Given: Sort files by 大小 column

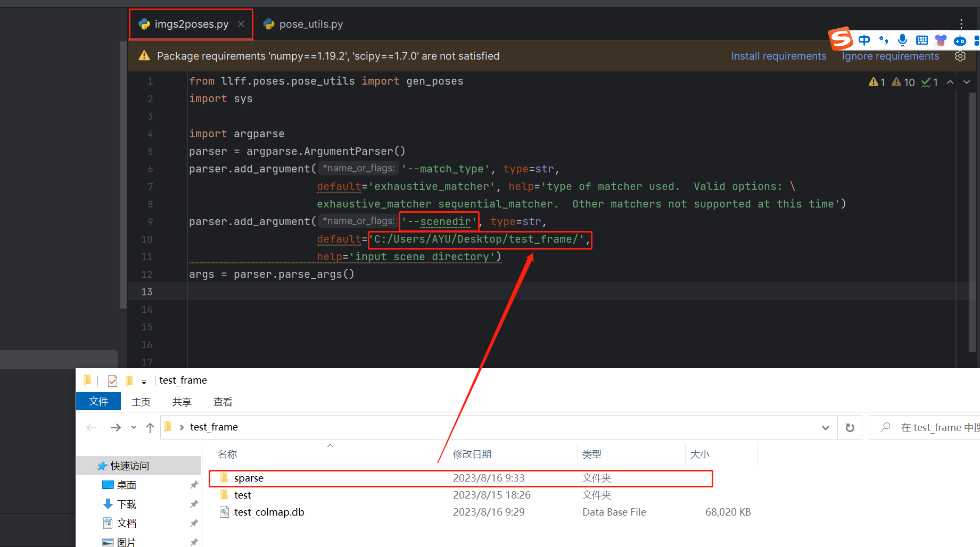Looking at the screenshot, I should 700,454.
